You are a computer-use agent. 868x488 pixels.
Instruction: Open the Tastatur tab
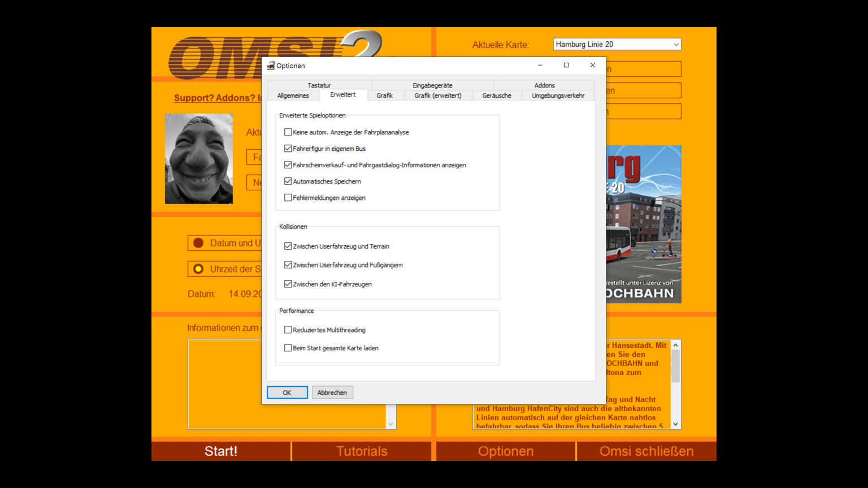click(x=319, y=85)
